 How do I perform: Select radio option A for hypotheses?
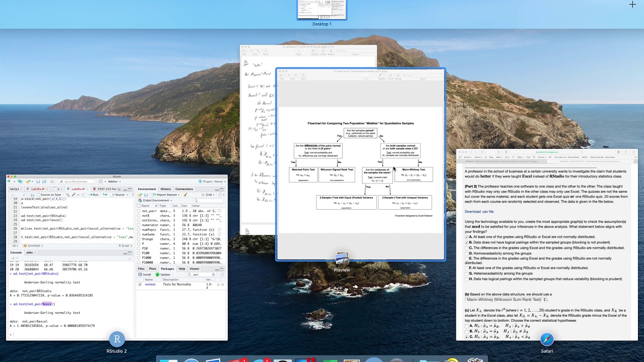click(x=467, y=326)
